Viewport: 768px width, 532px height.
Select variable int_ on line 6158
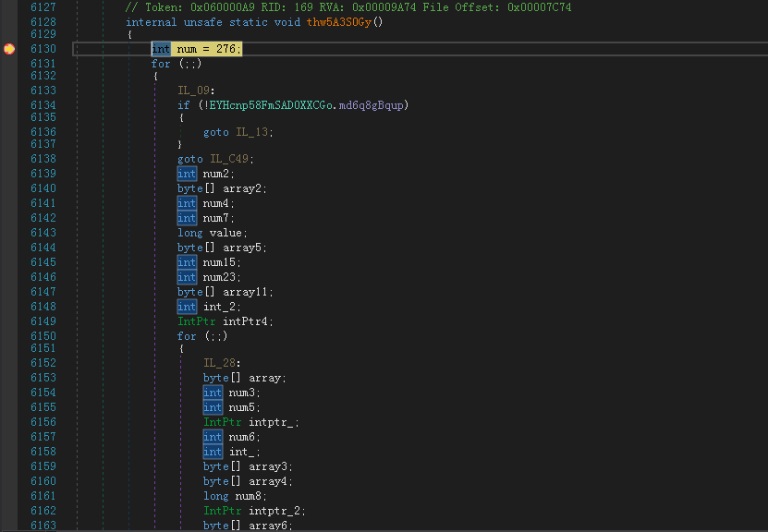pyautogui.click(x=242, y=452)
